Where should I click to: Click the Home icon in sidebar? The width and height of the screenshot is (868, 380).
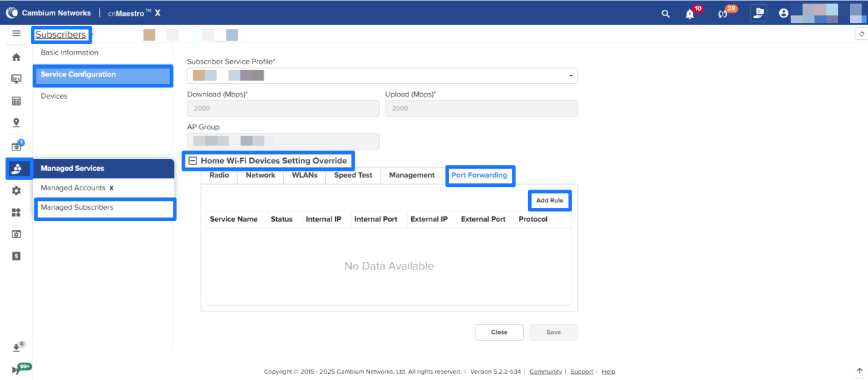[16, 57]
